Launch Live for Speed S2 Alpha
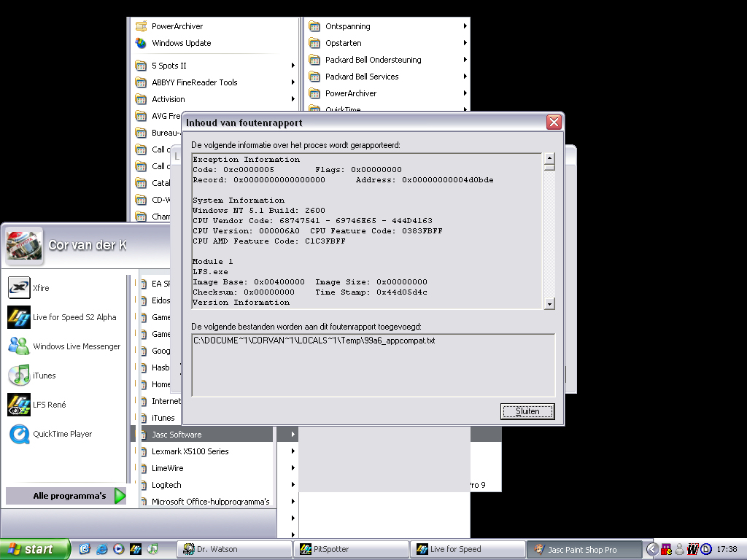The image size is (747, 560). pos(62,317)
